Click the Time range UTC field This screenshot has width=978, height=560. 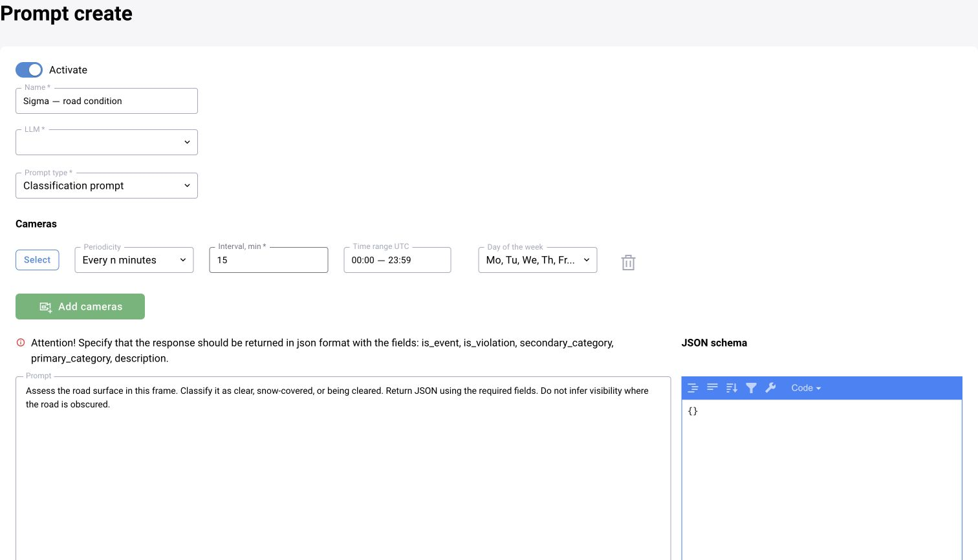click(x=397, y=260)
